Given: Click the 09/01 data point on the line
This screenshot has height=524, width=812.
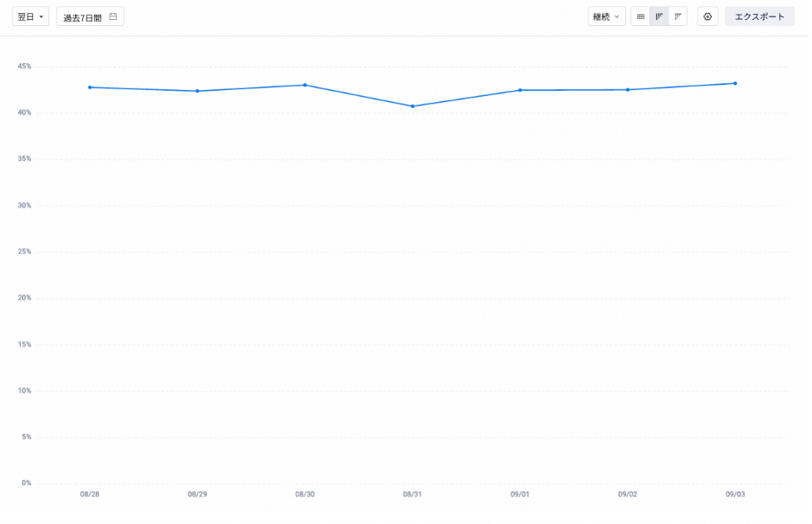Looking at the screenshot, I should 521,90.
